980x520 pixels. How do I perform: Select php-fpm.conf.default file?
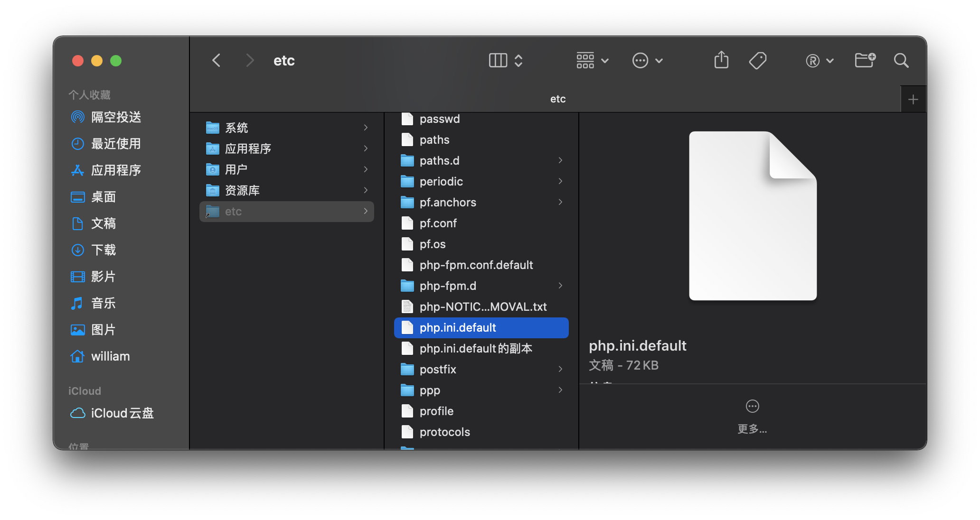click(x=481, y=265)
